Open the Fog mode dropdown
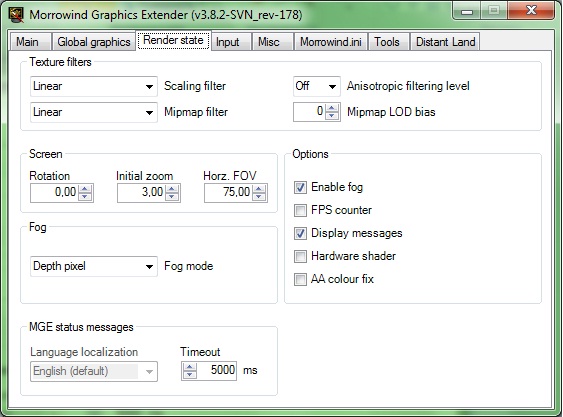The width and height of the screenshot is (563, 417). pyautogui.click(x=94, y=266)
